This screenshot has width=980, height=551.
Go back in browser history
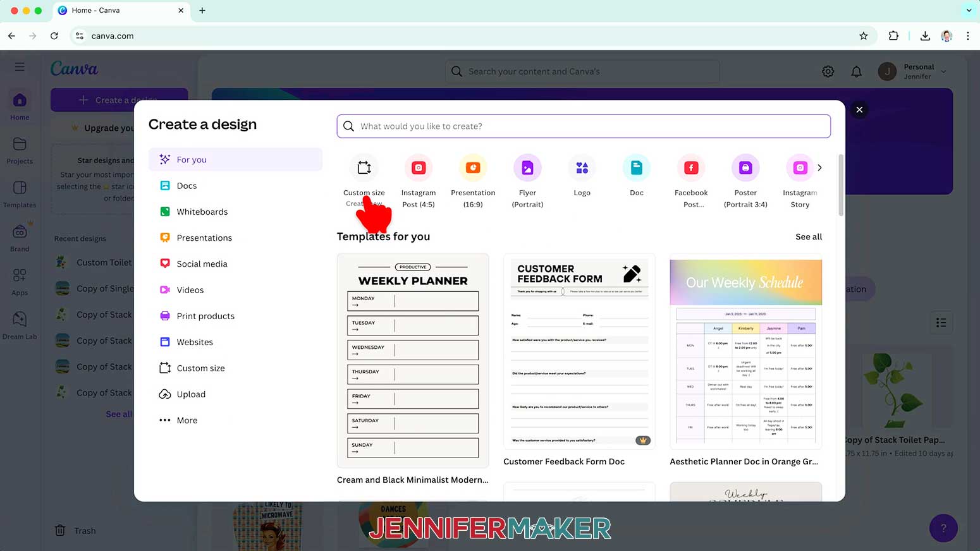(x=12, y=36)
